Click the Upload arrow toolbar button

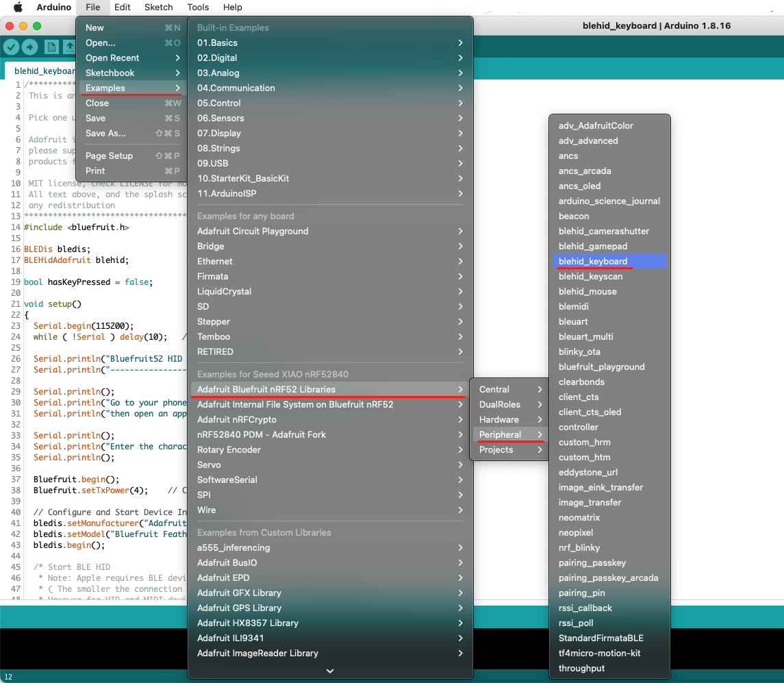point(29,47)
